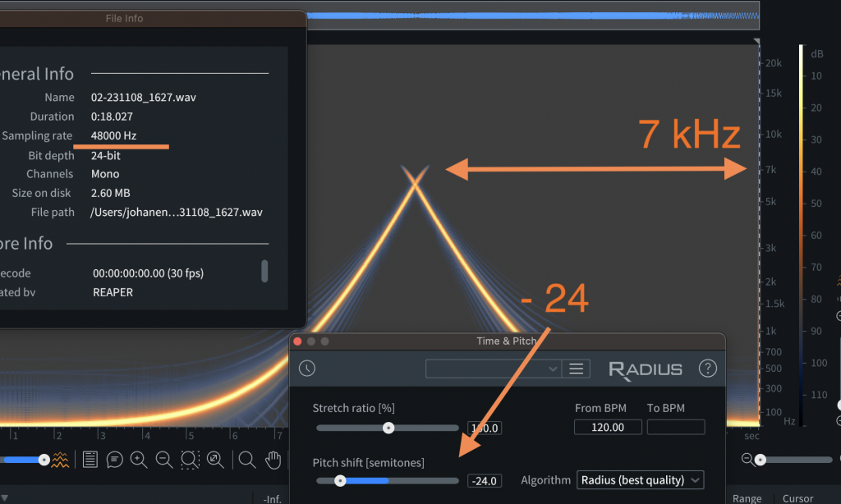Click the empty To BPM field

tap(675, 427)
